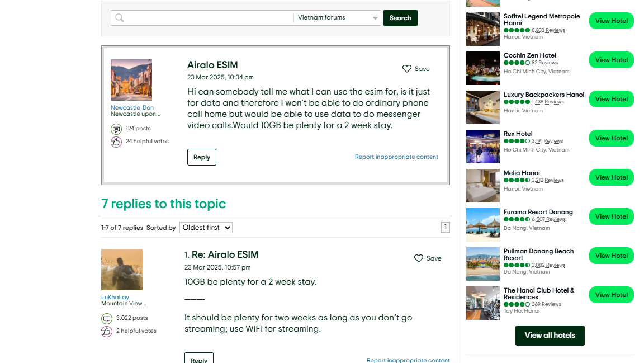Image resolution: width=644 pixels, height=363 pixels.
Task: Click LuKhaLay's posts speech bubble icon
Action: 107,319
